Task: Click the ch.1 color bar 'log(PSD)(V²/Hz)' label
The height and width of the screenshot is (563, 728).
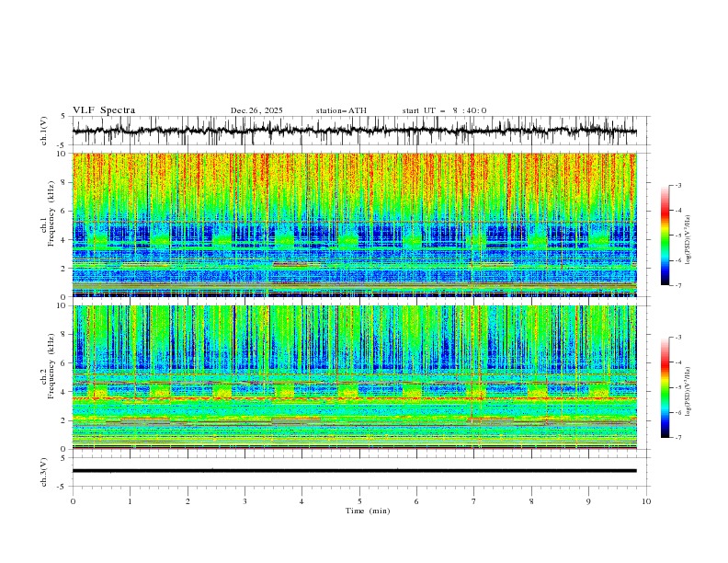Action: 688,240
